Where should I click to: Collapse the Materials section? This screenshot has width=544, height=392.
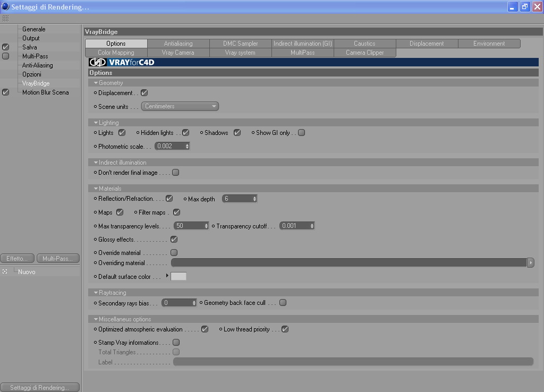[x=96, y=189]
